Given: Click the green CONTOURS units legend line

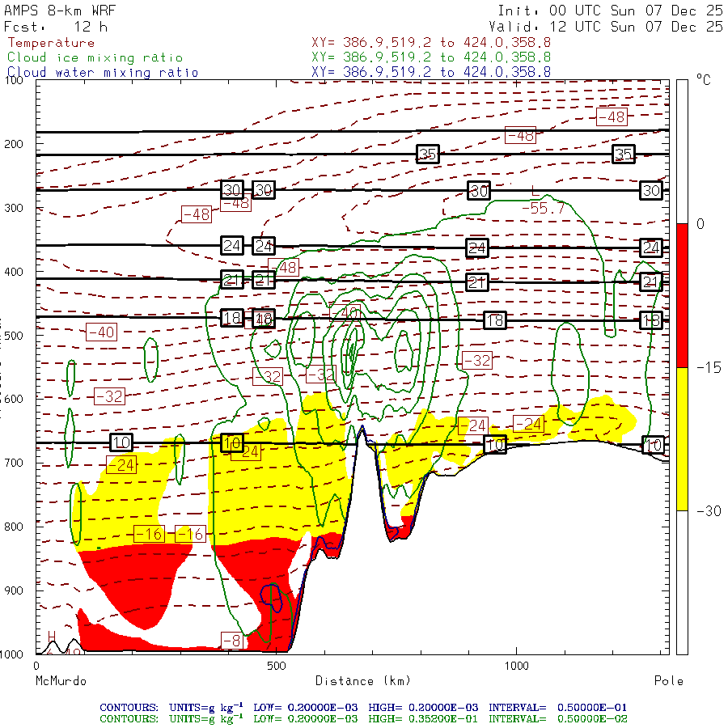Looking at the screenshot, I should point(363,718).
